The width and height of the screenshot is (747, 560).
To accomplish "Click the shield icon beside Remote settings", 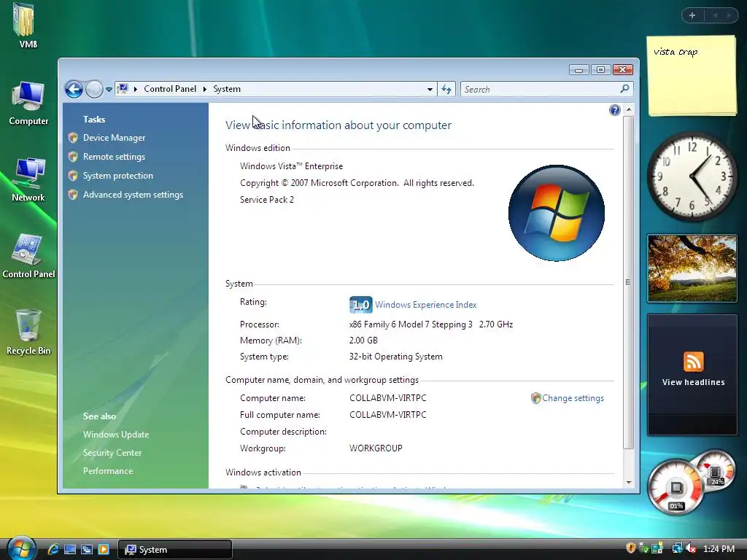I will (73, 157).
